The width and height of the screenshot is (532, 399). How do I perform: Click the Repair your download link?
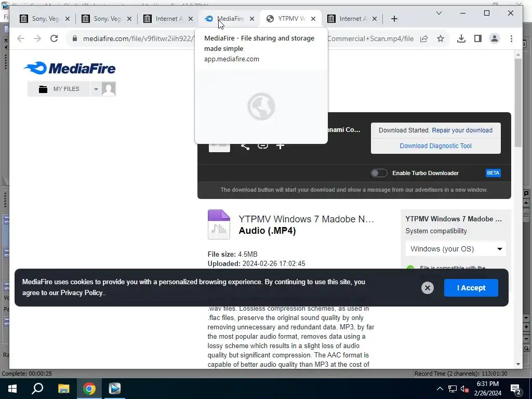[x=462, y=130]
